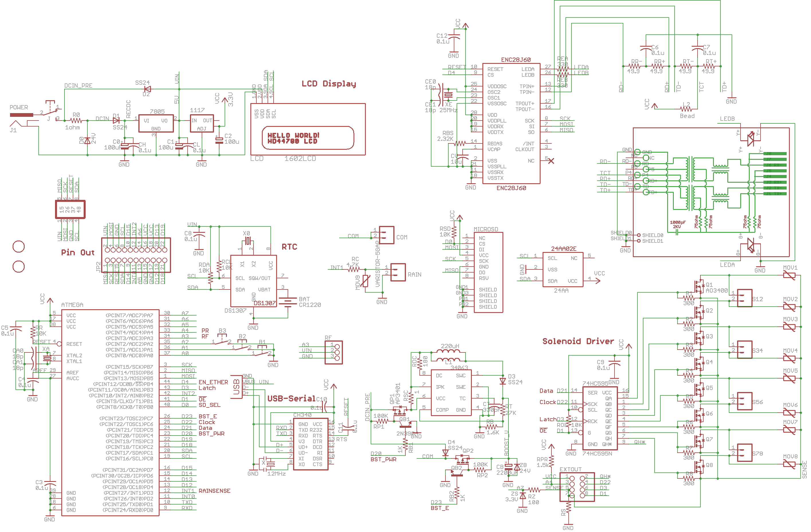The image size is (811, 532).
Task: Click the CR1220 battery symbol
Action: (x=288, y=302)
